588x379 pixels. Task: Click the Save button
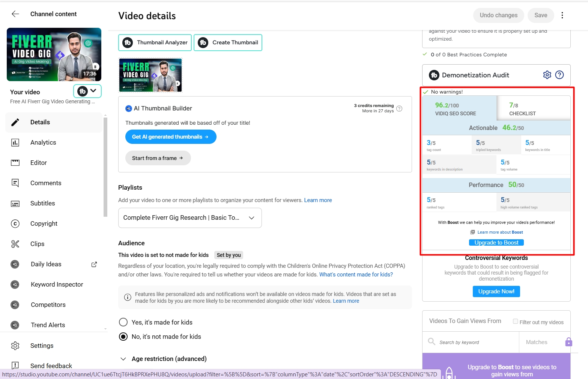pos(541,15)
